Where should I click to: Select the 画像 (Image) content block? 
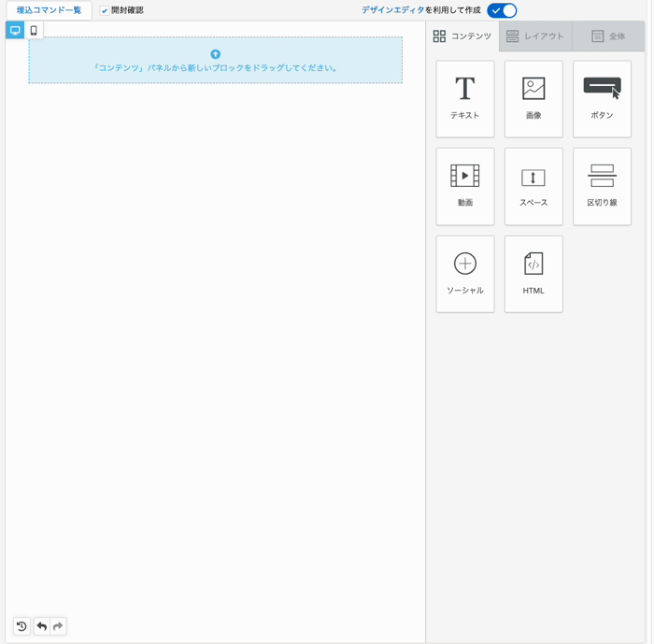pyautogui.click(x=533, y=99)
